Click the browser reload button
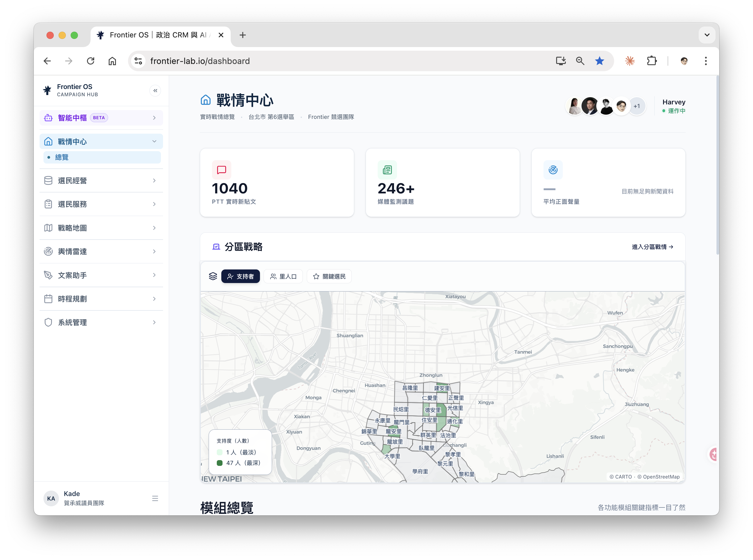The image size is (753, 560). [91, 61]
